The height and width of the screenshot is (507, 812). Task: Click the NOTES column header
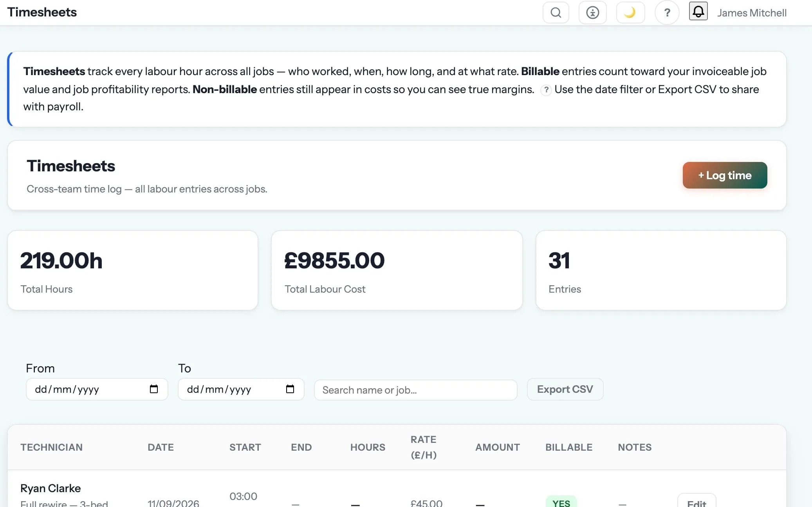pos(635,447)
